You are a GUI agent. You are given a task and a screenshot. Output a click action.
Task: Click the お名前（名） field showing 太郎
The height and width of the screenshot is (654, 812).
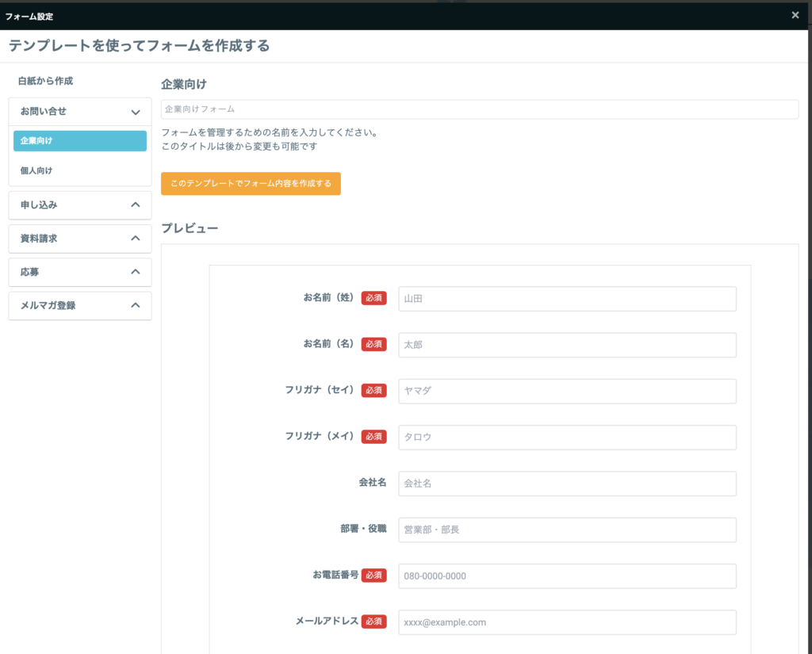pos(567,345)
